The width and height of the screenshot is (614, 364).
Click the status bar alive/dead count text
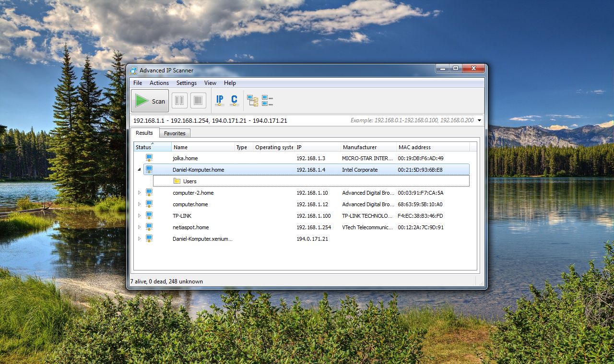pos(166,282)
